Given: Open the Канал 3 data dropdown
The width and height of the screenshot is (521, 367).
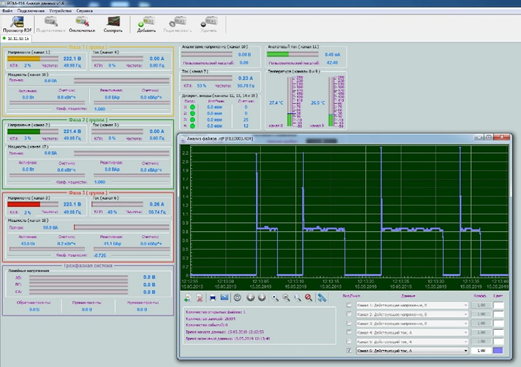Looking at the screenshot, I should pyautogui.click(x=412, y=323).
